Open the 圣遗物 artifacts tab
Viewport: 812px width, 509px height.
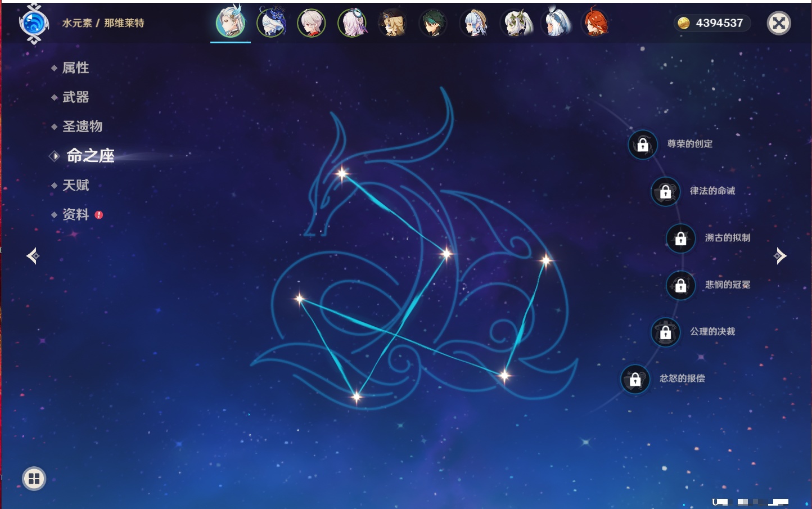click(82, 127)
